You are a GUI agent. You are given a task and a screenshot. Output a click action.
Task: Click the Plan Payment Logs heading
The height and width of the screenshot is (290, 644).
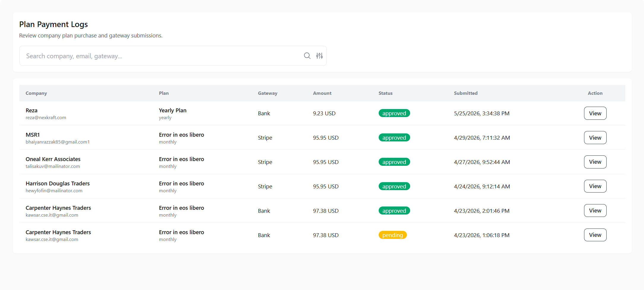pos(53,24)
